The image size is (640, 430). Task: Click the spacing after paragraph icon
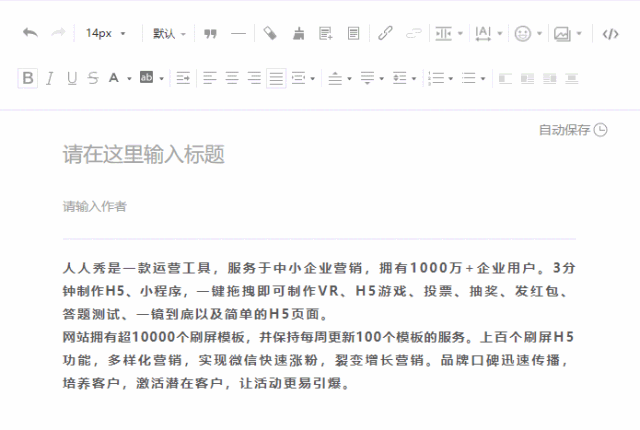pos(367,78)
